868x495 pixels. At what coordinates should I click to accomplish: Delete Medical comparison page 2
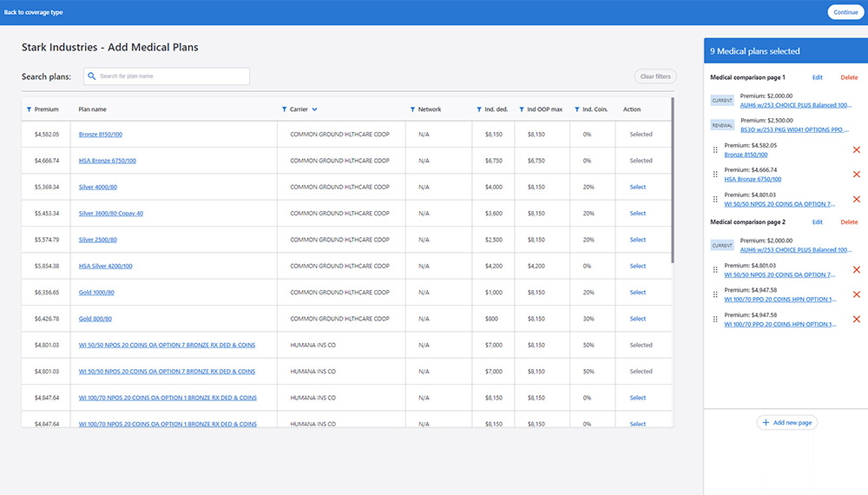tap(849, 222)
